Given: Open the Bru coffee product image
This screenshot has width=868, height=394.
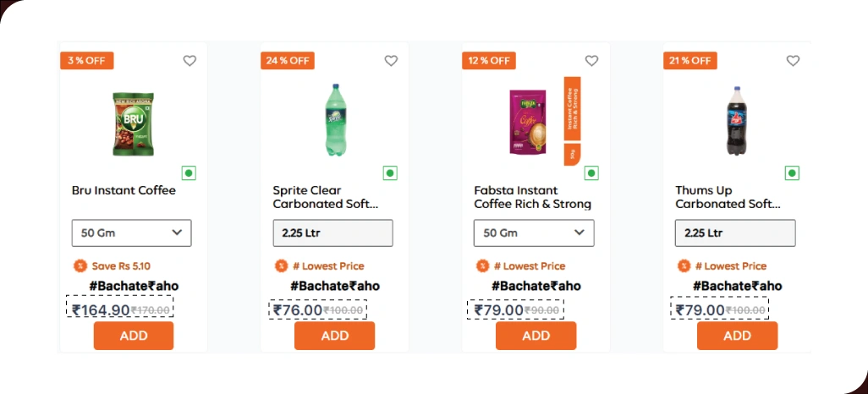Looking at the screenshot, I should [x=134, y=124].
